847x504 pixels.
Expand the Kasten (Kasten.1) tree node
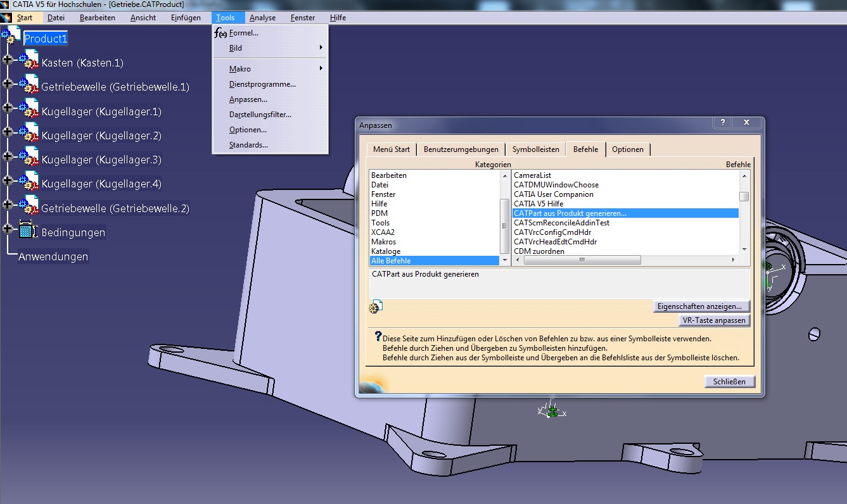point(8,60)
